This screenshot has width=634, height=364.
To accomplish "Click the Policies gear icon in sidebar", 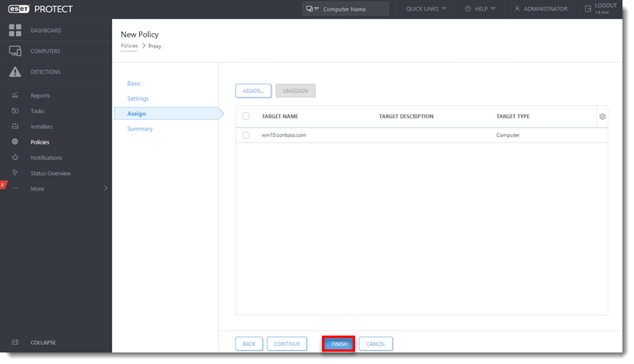I will [x=15, y=142].
